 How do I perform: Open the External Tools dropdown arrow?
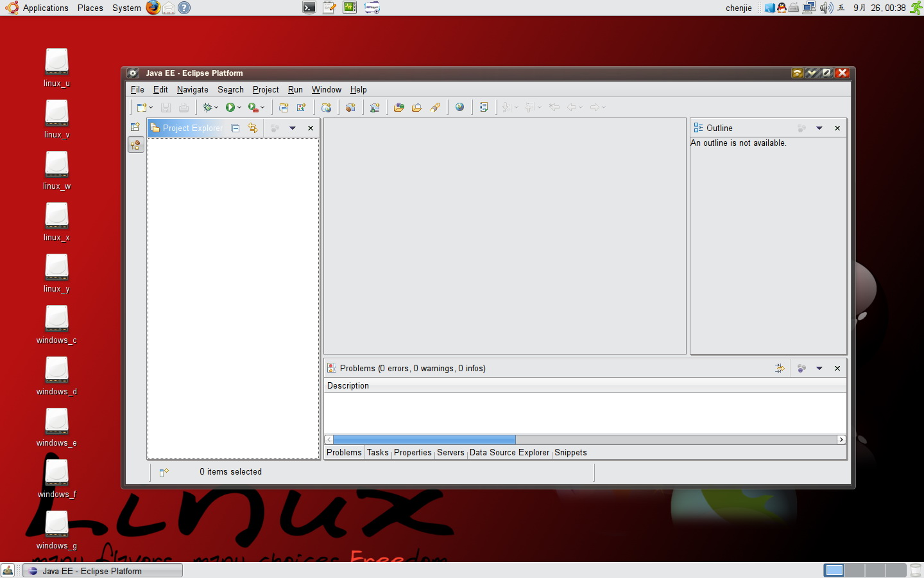(x=262, y=107)
